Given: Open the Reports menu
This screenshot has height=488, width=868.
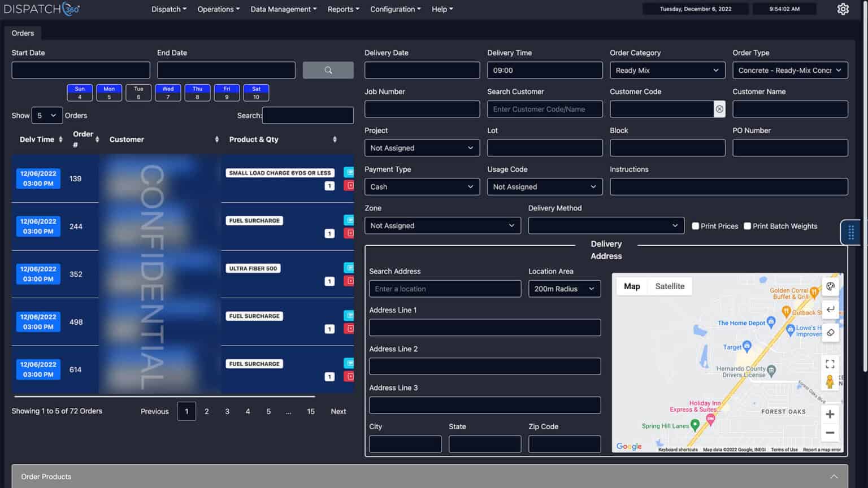Looking at the screenshot, I should pos(343,9).
